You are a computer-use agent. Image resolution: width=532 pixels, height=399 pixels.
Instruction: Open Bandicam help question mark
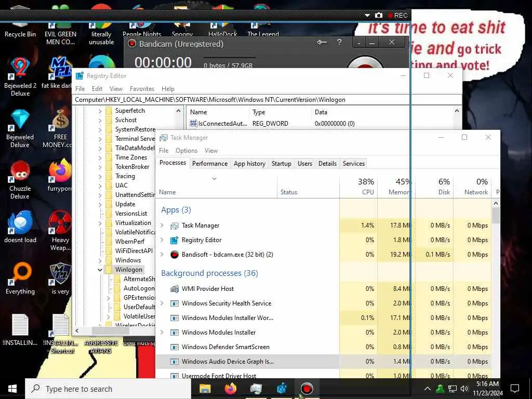click(339, 42)
